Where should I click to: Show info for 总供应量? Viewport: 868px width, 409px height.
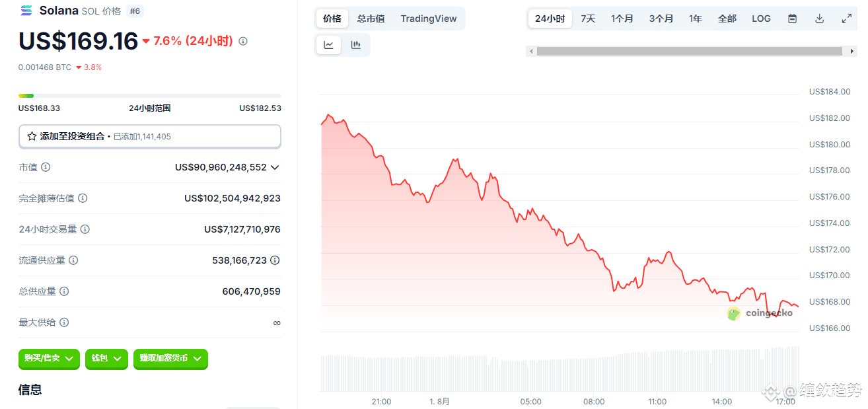coord(64,291)
